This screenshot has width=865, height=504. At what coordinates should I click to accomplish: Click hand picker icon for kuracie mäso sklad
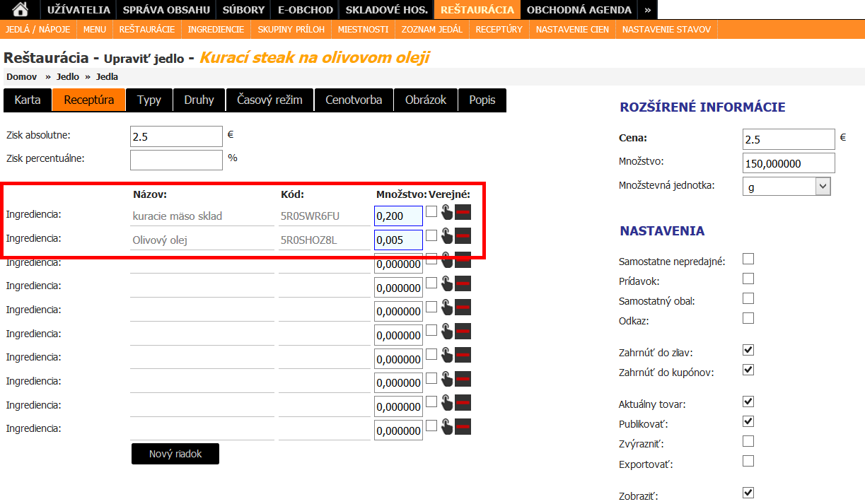tap(446, 212)
